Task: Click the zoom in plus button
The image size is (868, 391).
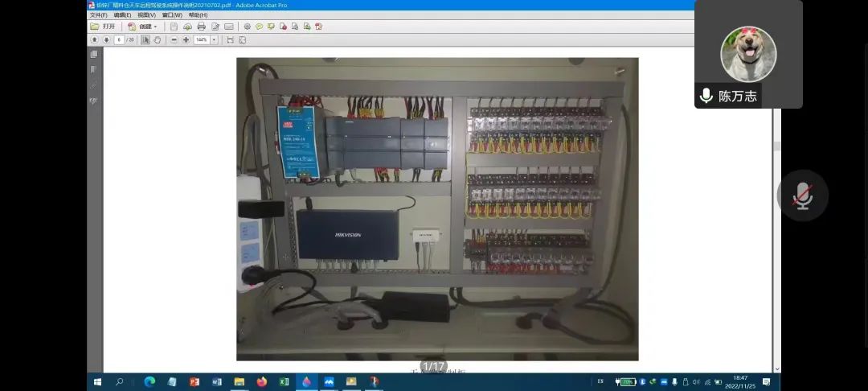Action: [x=186, y=39]
